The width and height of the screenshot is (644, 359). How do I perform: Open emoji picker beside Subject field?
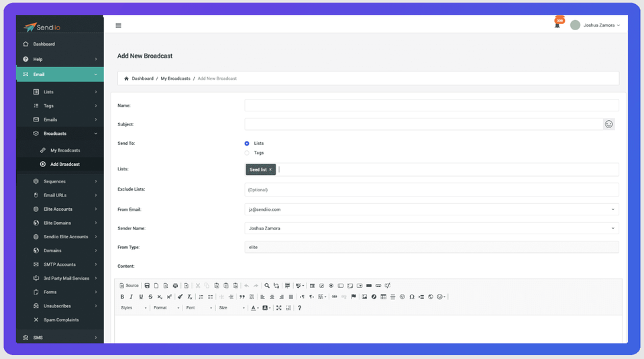(x=608, y=124)
